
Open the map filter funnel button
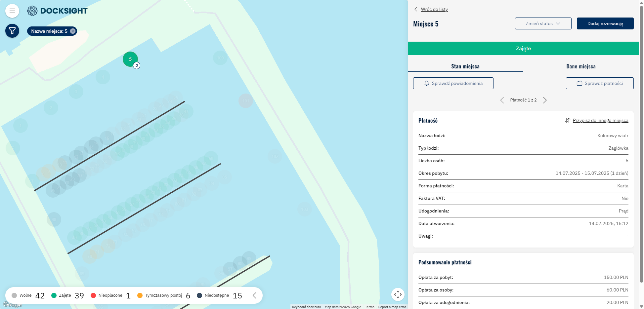coord(12,31)
